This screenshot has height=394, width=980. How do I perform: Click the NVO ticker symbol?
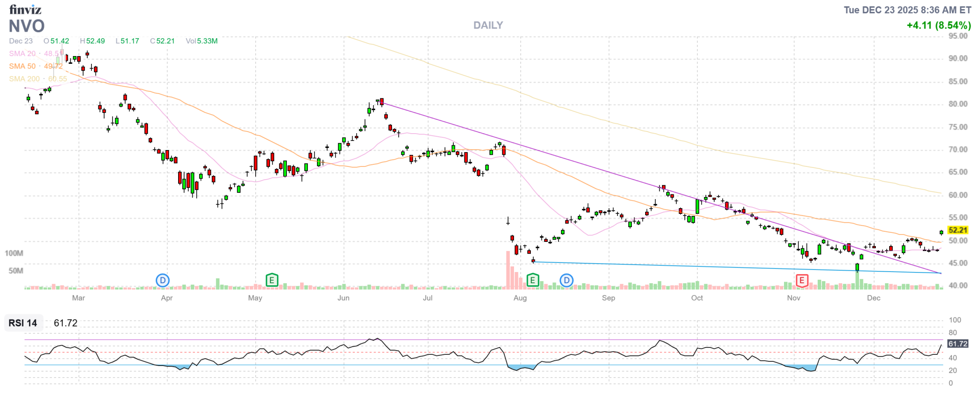(27, 26)
